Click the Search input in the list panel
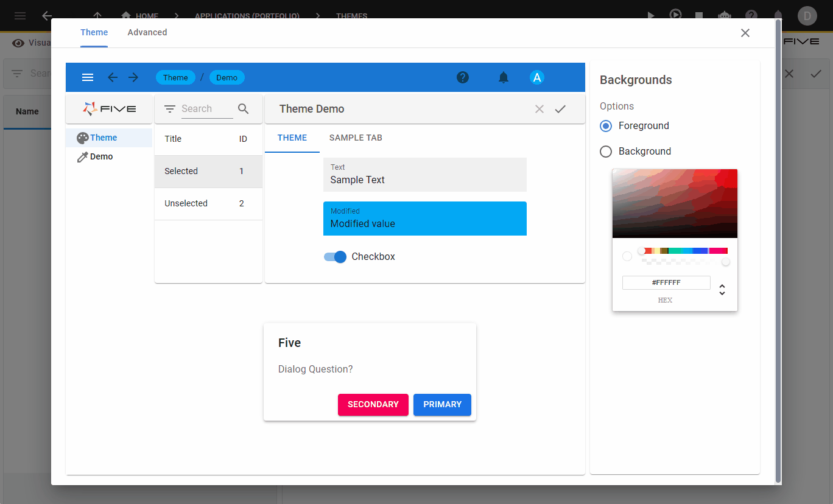Viewport: 833px width, 504px height. coord(207,109)
